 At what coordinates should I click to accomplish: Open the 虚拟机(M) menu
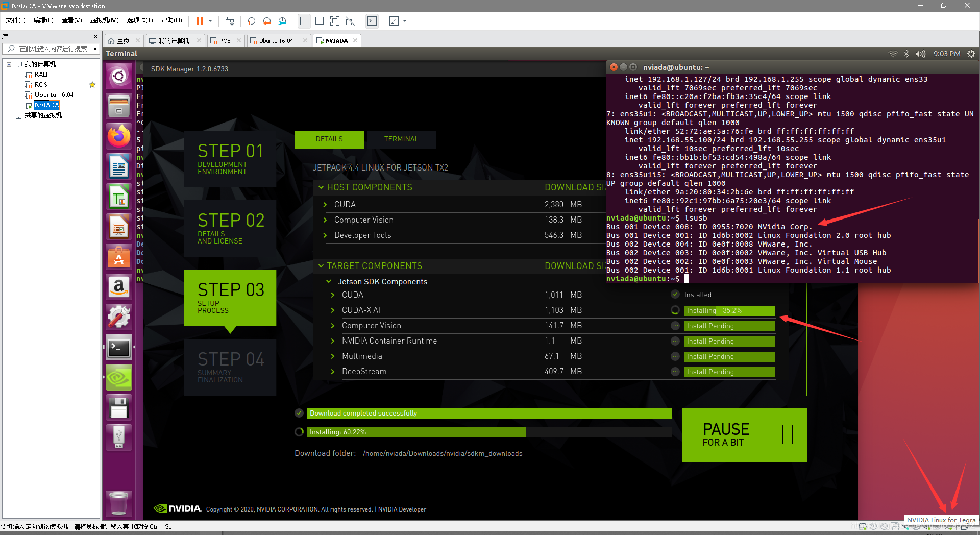point(104,20)
